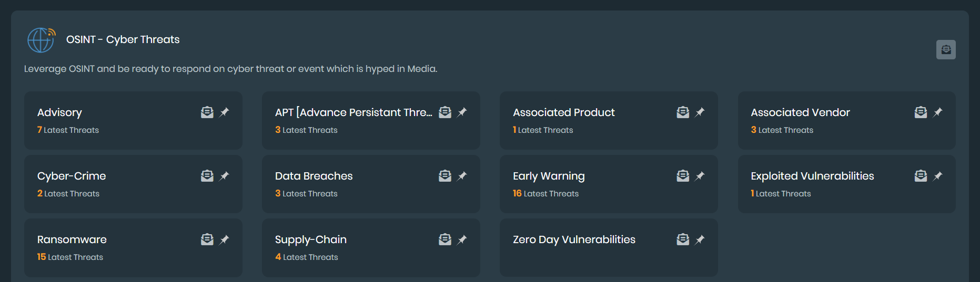
Task: Pin the Associated Product card
Action: point(700,112)
